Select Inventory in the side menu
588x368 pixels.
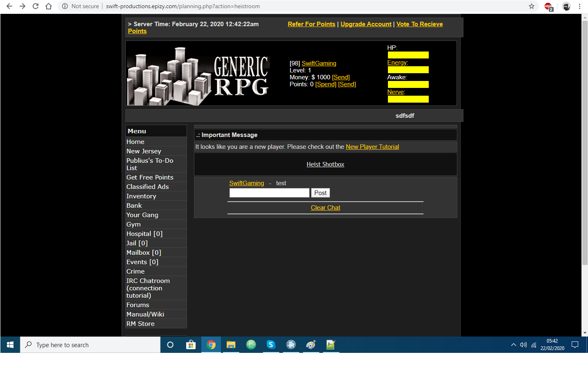click(x=141, y=196)
